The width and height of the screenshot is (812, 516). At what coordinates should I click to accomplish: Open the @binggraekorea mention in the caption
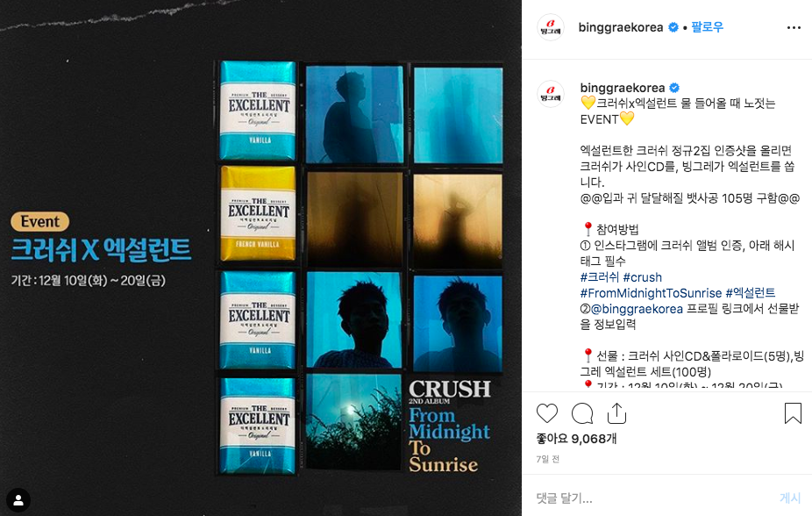click(x=637, y=309)
